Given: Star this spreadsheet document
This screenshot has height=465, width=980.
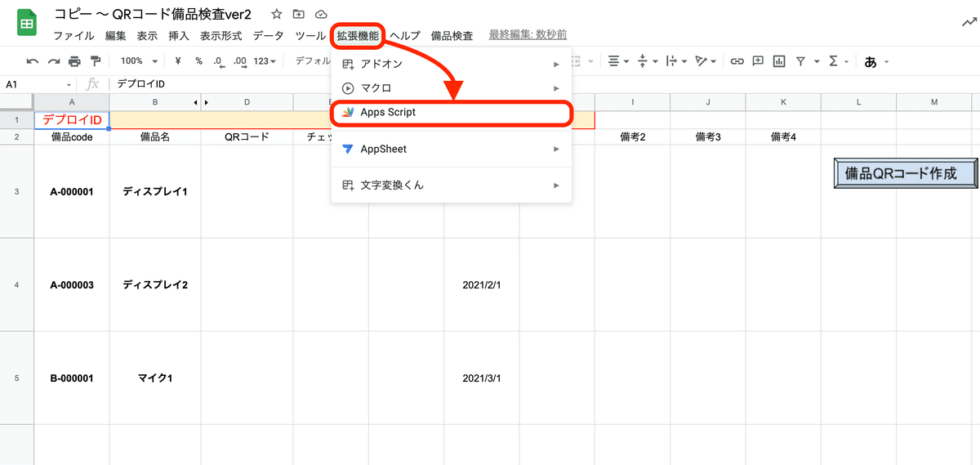Looking at the screenshot, I should pyautogui.click(x=277, y=15).
